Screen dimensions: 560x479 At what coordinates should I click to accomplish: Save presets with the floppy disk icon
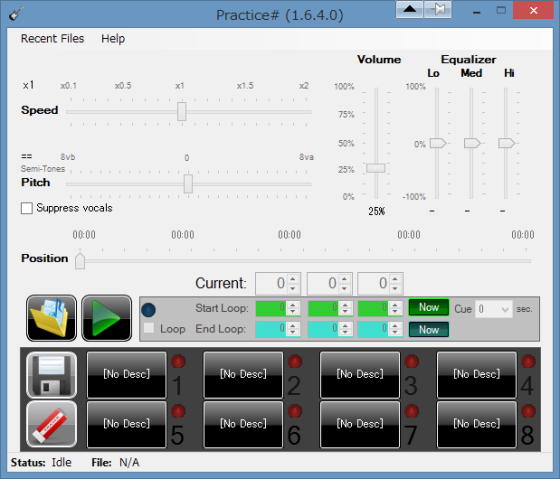point(51,375)
